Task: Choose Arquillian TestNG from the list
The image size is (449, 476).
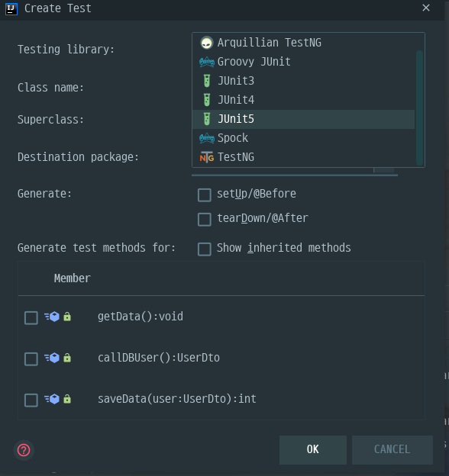Action: (304, 43)
